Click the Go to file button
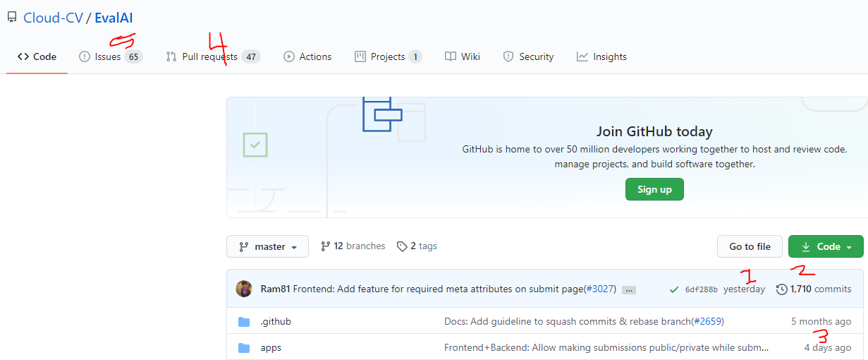Image resolution: width=868 pixels, height=360 pixels. 750,246
